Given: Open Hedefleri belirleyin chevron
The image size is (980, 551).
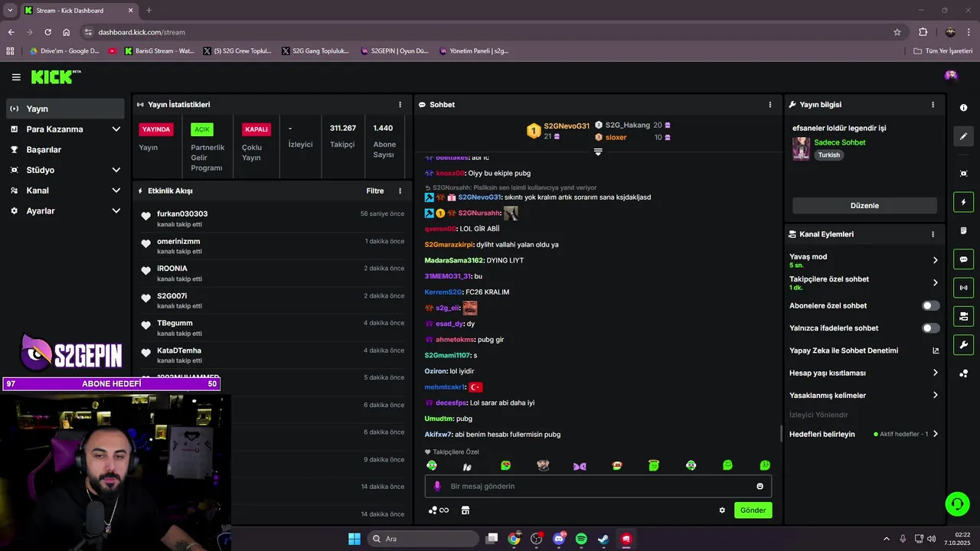Looking at the screenshot, I should (935, 434).
